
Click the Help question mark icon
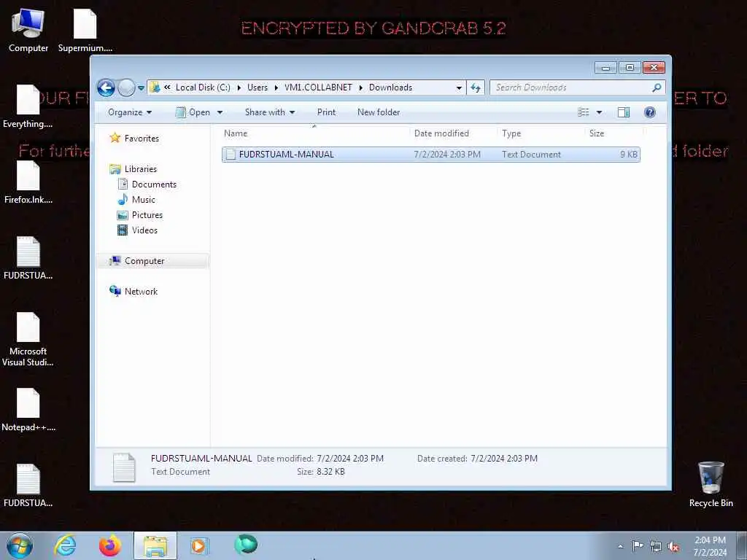point(649,112)
